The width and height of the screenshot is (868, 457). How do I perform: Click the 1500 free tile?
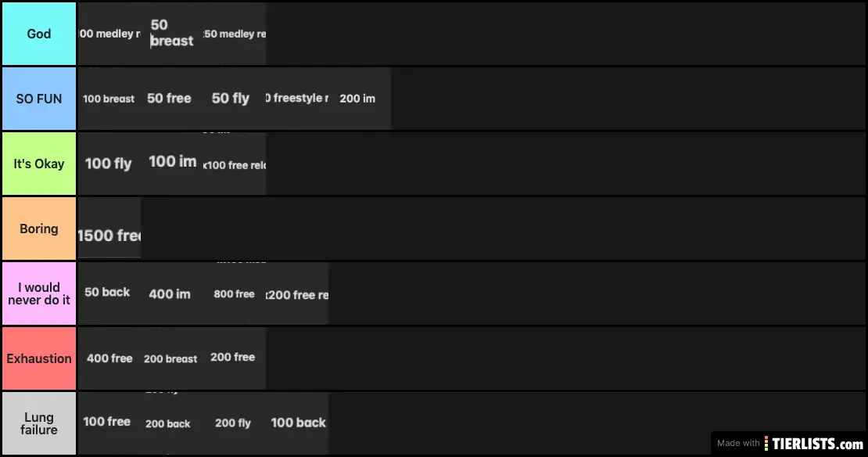[x=109, y=235]
